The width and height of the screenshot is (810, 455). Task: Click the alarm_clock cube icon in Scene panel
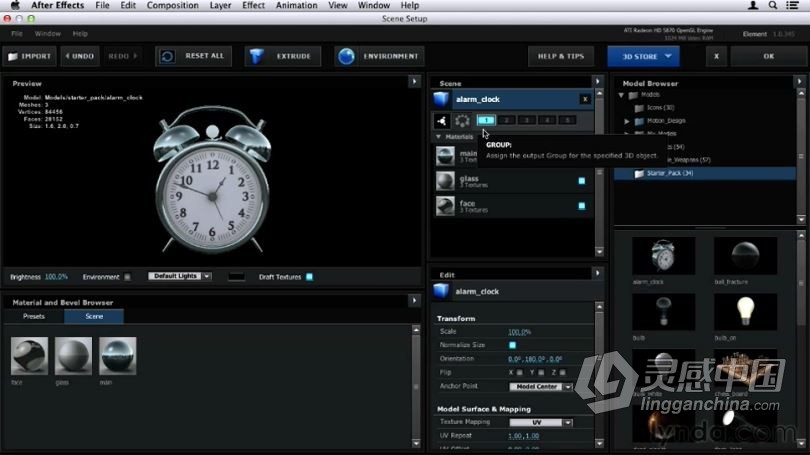tap(441, 99)
